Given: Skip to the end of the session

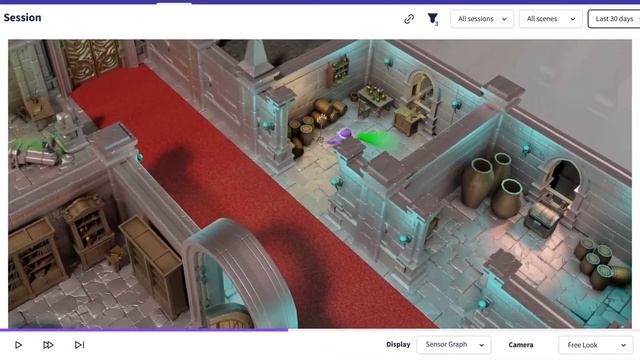Looking at the screenshot, I should (x=80, y=345).
